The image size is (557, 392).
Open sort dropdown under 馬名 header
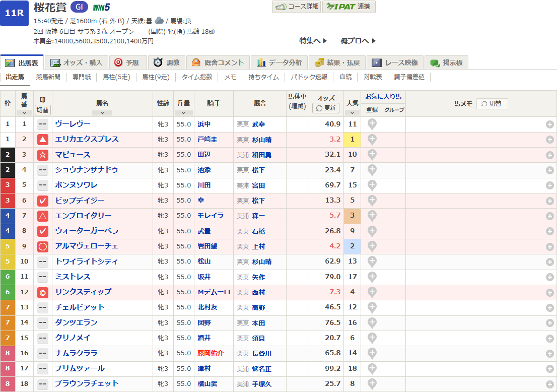(x=102, y=113)
